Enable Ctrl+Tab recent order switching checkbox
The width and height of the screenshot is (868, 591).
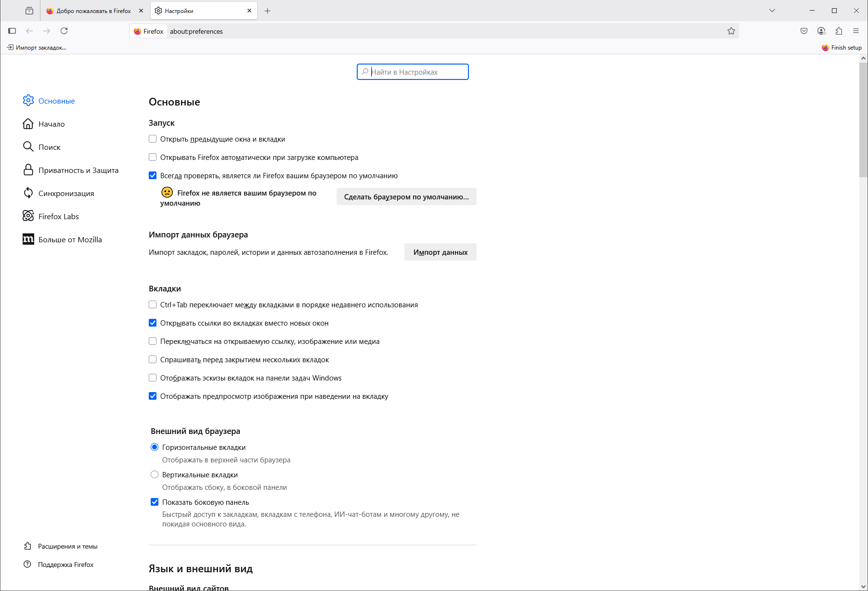pyautogui.click(x=153, y=304)
